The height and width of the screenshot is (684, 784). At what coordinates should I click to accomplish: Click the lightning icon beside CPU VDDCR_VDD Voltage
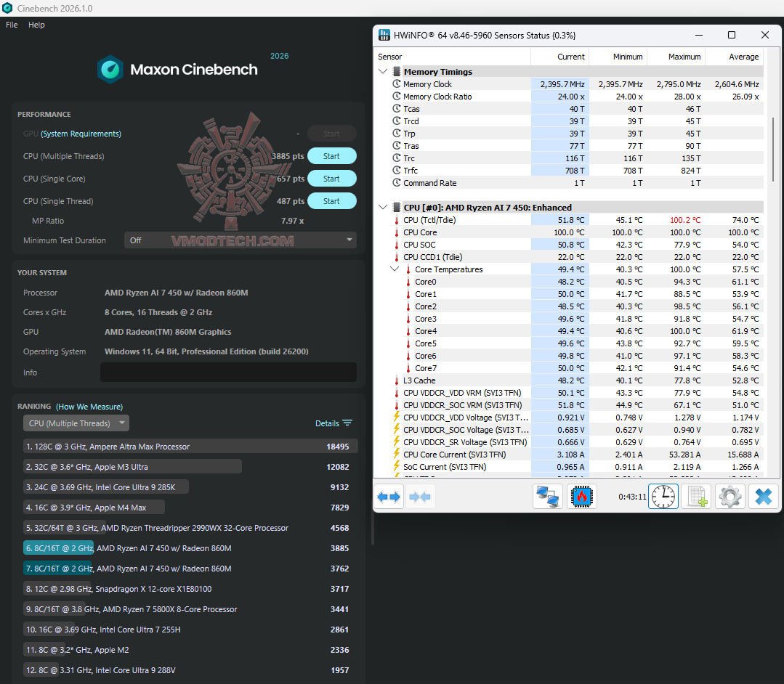[x=397, y=418]
